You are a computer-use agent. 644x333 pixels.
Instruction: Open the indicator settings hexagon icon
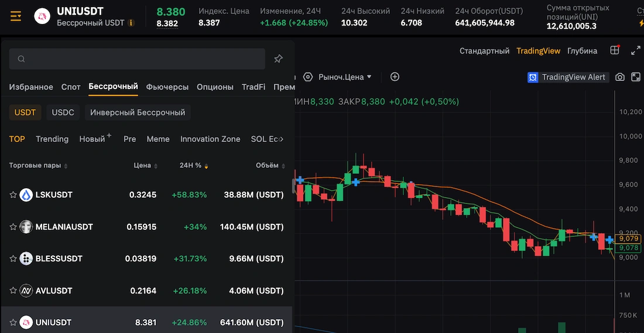tap(308, 77)
